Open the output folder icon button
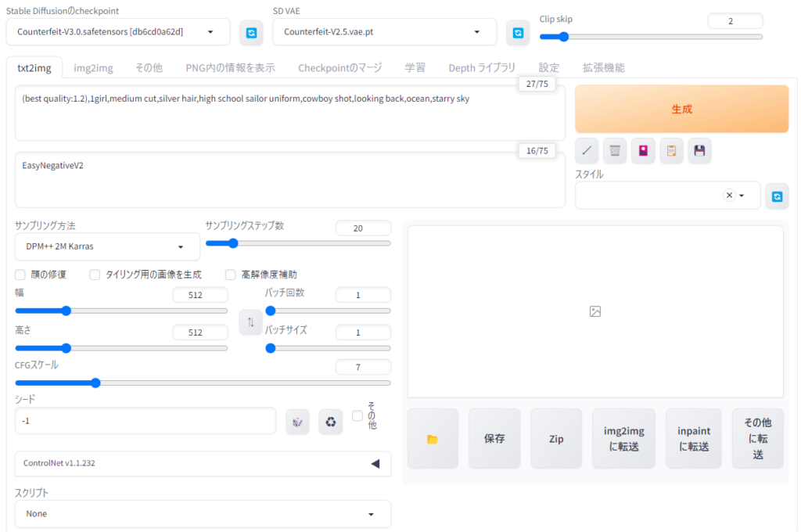 pos(433,439)
